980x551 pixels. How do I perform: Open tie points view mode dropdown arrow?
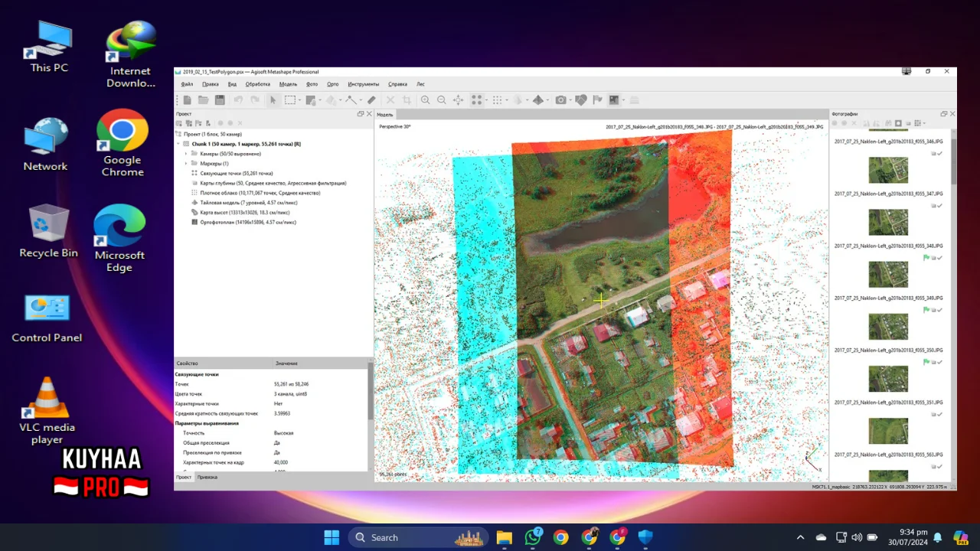click(x=486, y=99)
